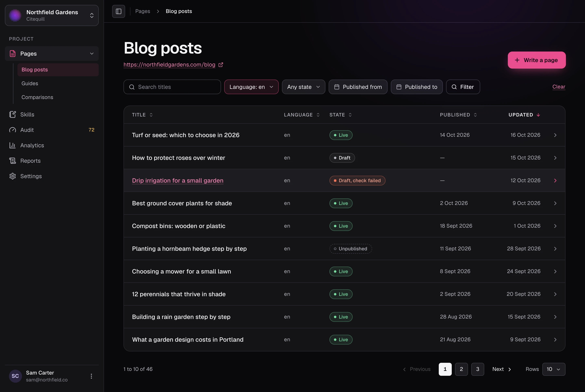Screen dimensions: 585x392
Task: Click the Settings gear icon
Action: pos(13,176)
